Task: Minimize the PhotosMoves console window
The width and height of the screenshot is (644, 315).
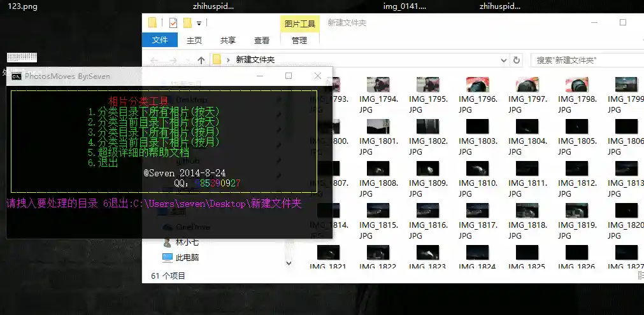Action: click(259, 76)
